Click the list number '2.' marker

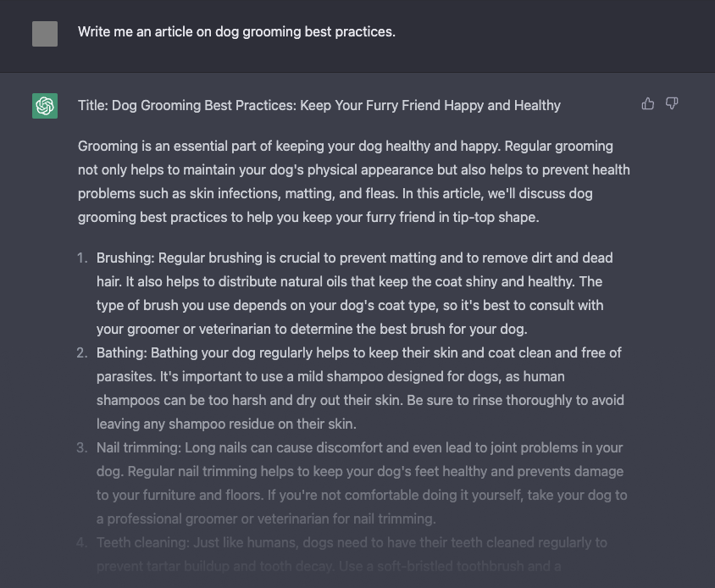point(82,352)
